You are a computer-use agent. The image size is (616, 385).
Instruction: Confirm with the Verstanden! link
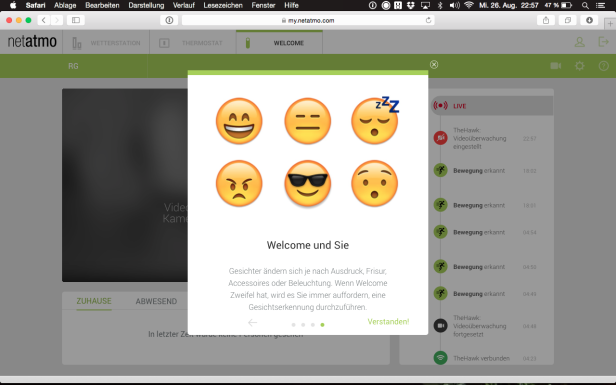click(388, 322)
